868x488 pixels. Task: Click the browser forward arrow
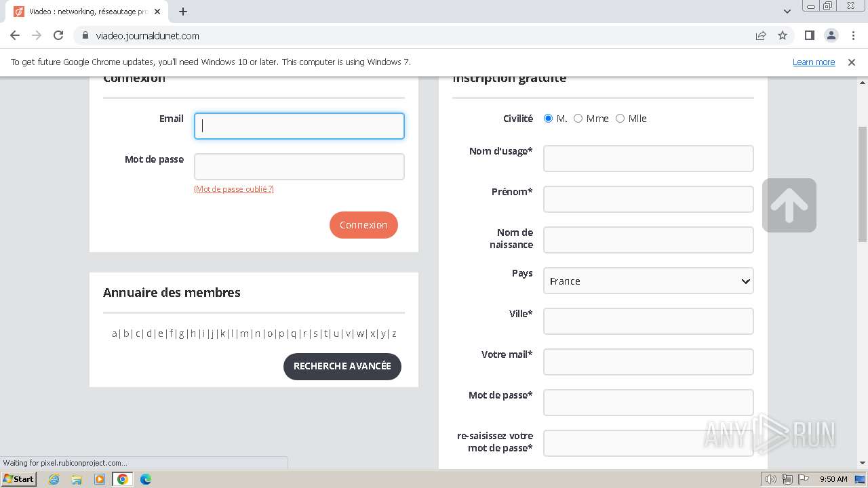tap(37, 35)
